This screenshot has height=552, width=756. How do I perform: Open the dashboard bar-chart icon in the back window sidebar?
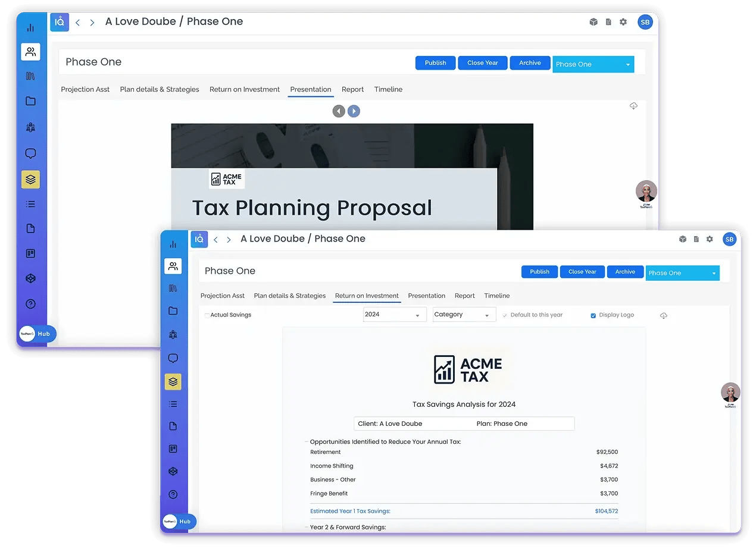point(30,27)
